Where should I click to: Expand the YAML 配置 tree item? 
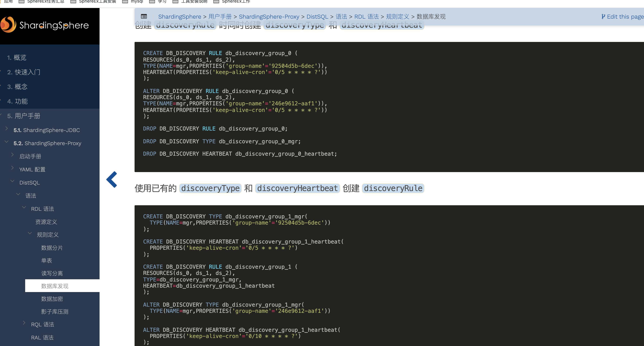(13, 168)
